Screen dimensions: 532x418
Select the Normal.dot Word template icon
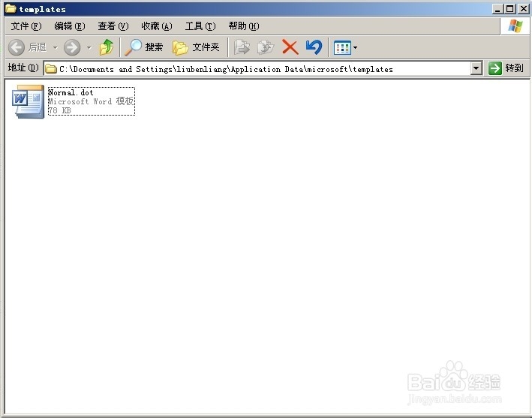(x=29, y=101)
